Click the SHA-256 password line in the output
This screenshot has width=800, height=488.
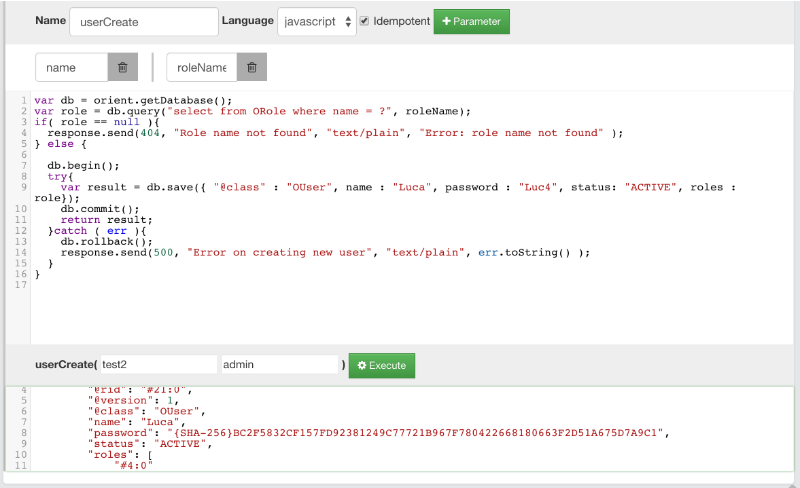click(x=380, y=432)
